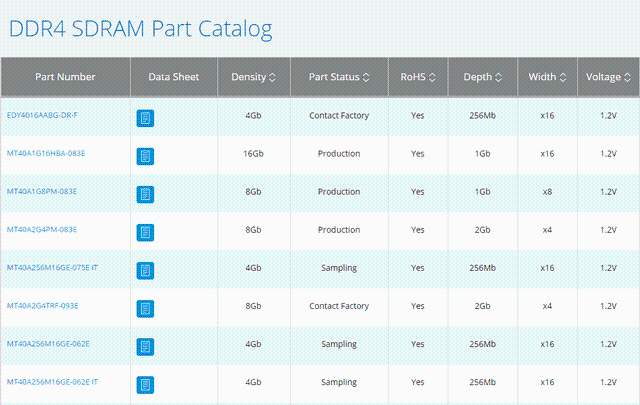Select Yes RoHS value for MT40A1G8PM-083E
The image size is (640, 405).
click(x=418, y=191)
